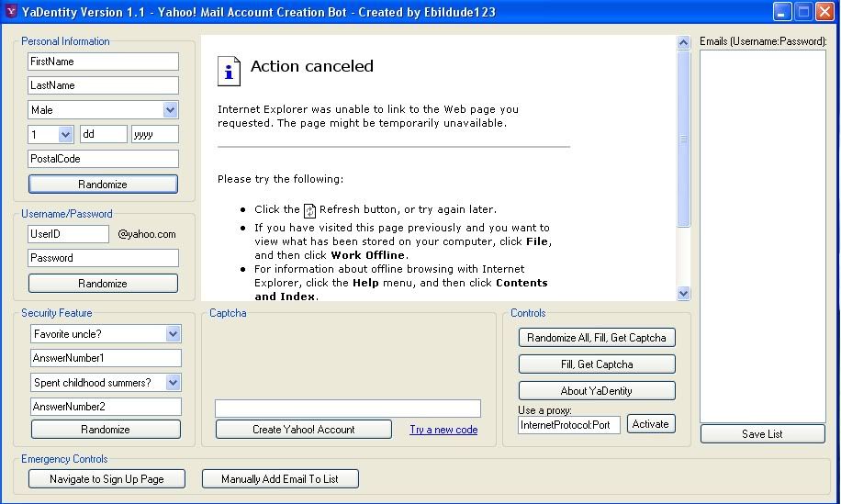Viewport: 841px width, 504px height.
Task: Randomize the Username/Password section
Action: [x=103, y=284]
